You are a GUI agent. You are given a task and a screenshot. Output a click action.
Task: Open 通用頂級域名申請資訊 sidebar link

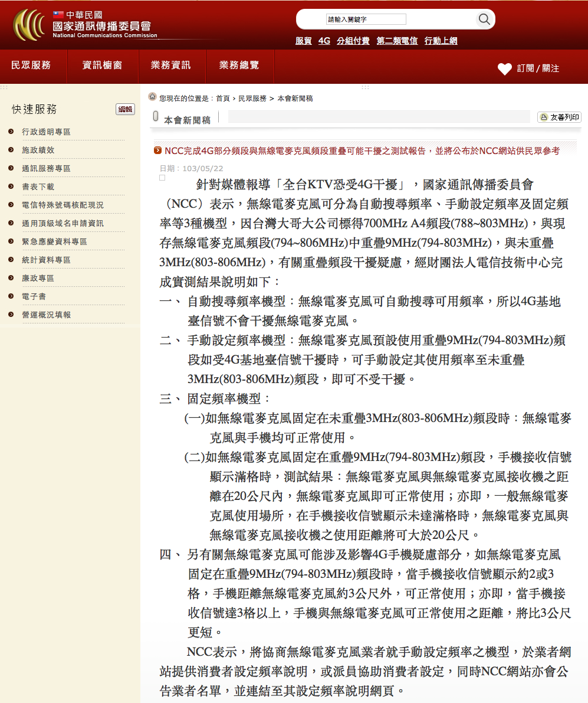pos(63,223)
